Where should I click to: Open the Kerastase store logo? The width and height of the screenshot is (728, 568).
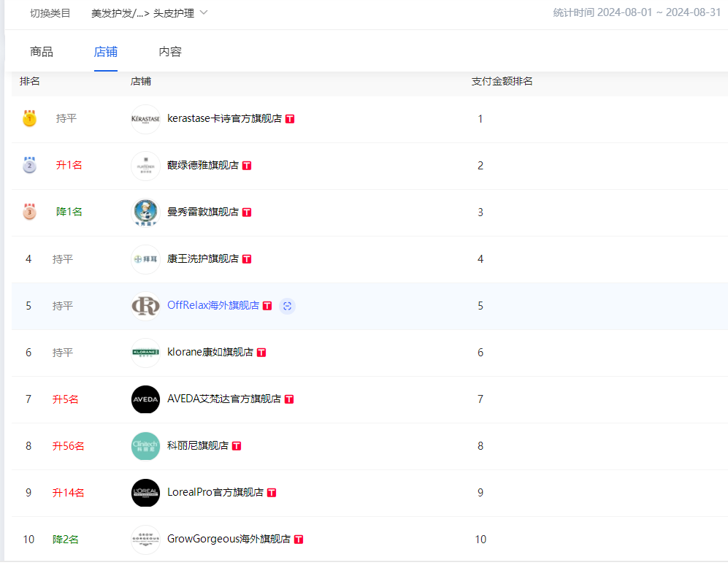(x=146, y=119)
